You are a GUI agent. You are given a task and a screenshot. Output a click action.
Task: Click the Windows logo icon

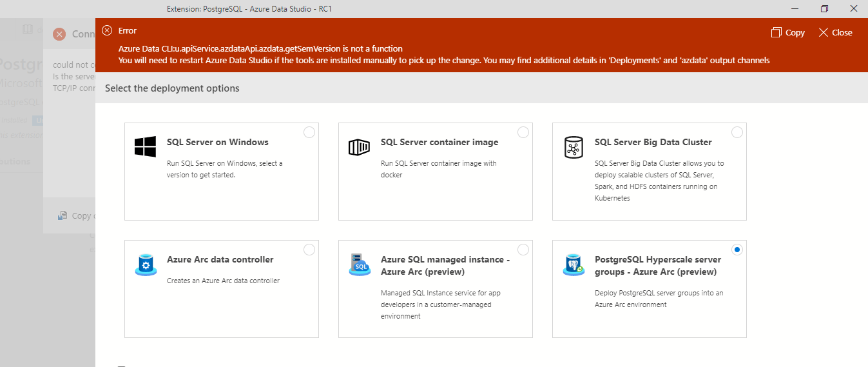(x=146, y=146)
